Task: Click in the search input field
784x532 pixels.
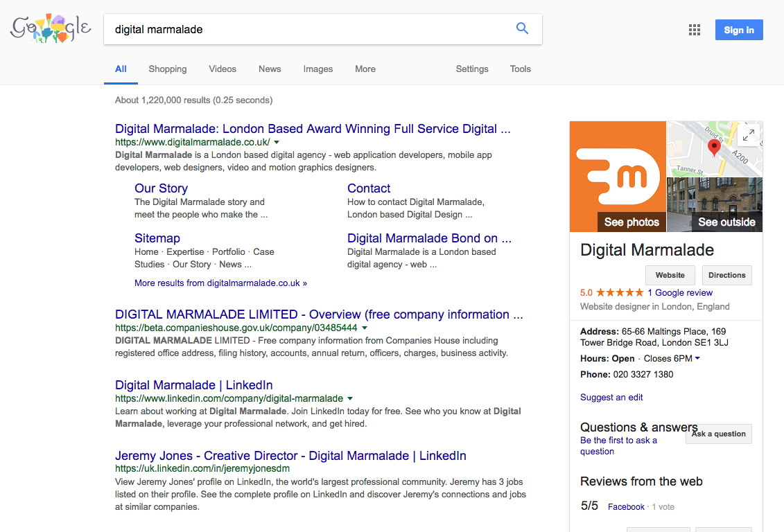Action: pyautogui.click(x=305, y=29)
